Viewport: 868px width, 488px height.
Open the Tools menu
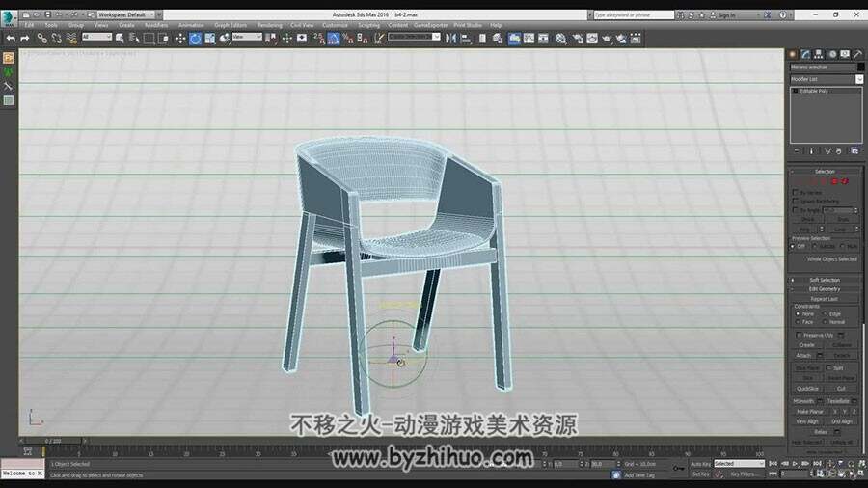coord(51,25)
